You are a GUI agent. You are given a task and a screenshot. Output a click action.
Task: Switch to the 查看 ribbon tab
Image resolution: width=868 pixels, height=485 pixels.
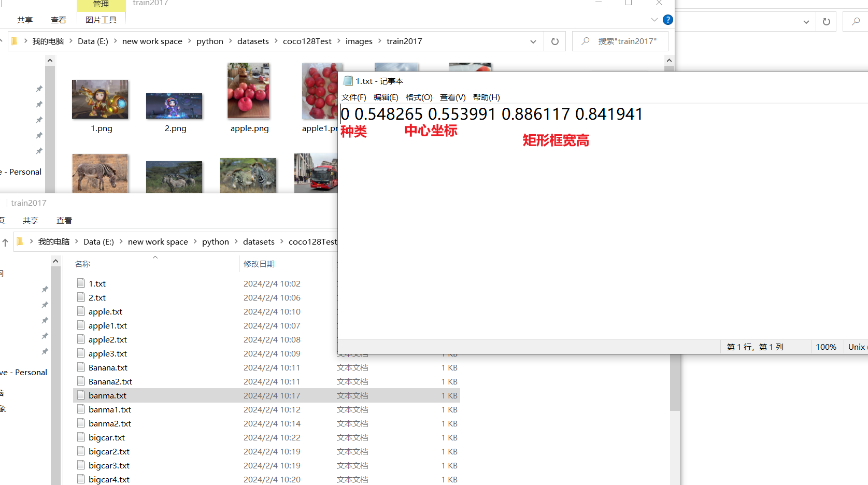[x=59, y=20]
